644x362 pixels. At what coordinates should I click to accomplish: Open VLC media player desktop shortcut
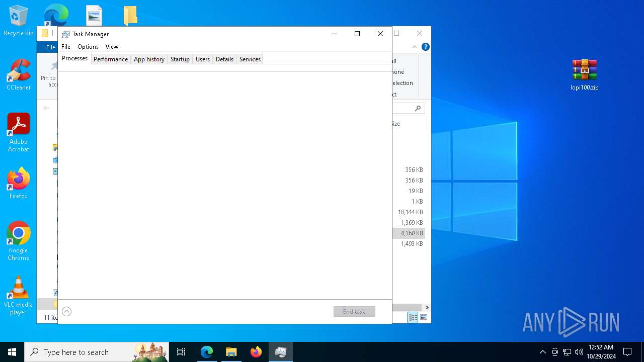[x=18, y=296]
